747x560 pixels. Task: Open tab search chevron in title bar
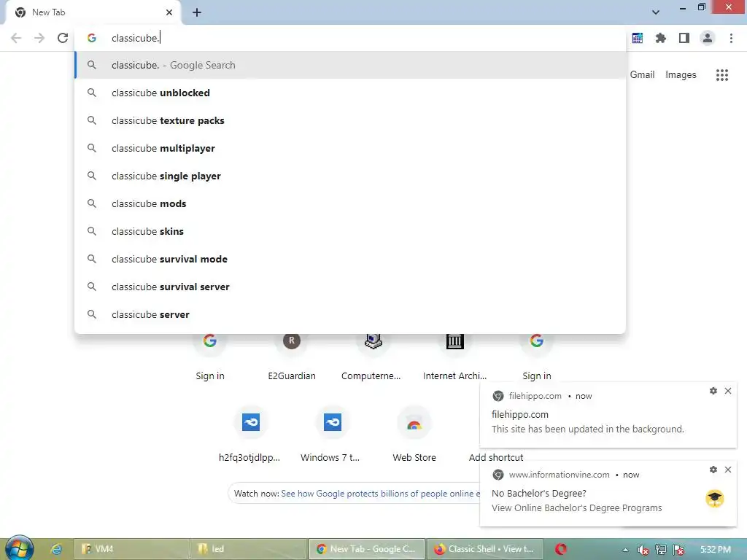click(656, 12)
